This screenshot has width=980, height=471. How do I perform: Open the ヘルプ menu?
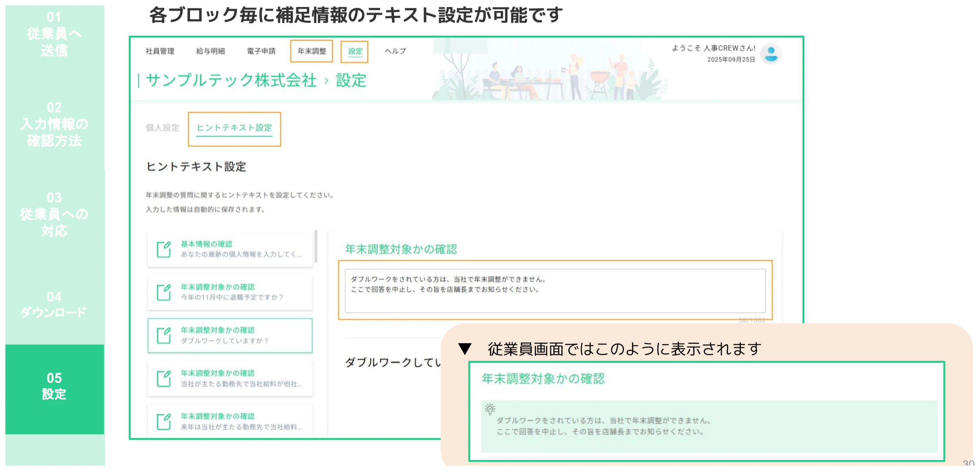point(395,51)
